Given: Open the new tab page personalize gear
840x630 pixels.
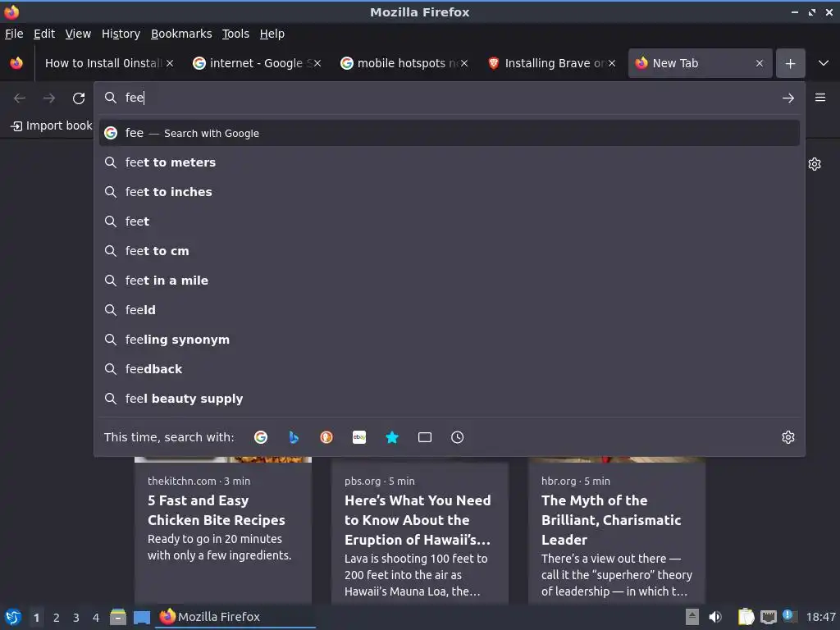Looking at the screenshot, I should tap(815, 164).
